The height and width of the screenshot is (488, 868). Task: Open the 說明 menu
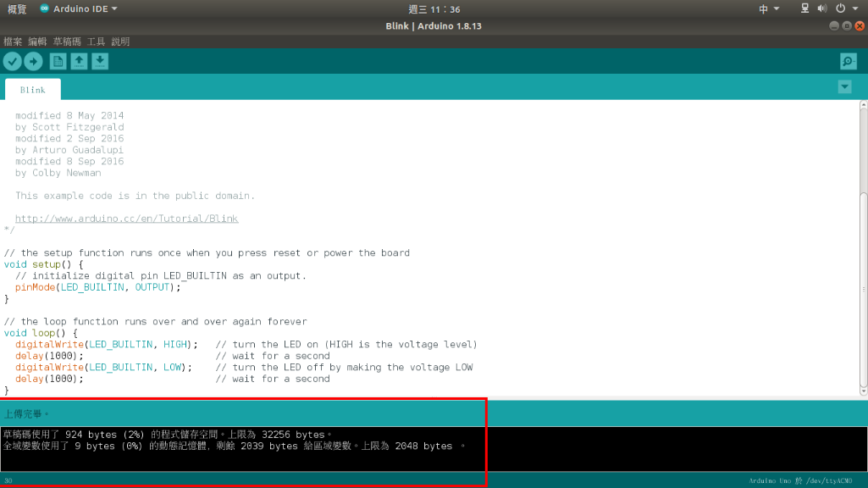[120, 42]
